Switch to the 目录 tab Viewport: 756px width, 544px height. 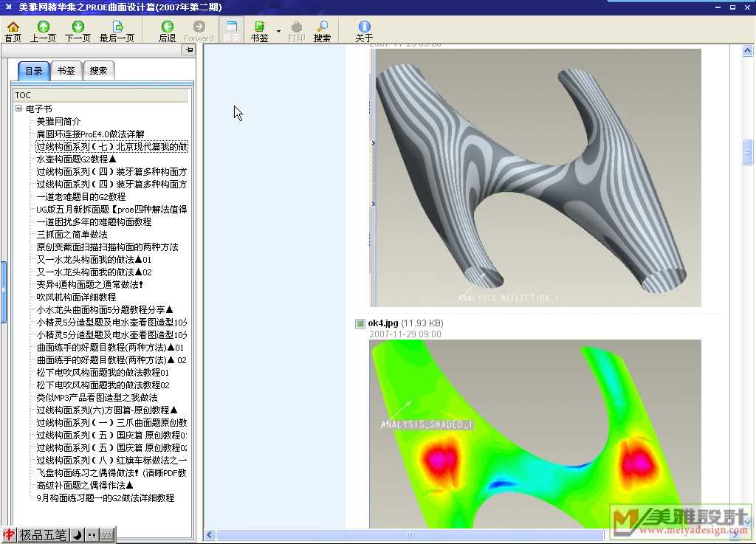[x=34, y=72]
